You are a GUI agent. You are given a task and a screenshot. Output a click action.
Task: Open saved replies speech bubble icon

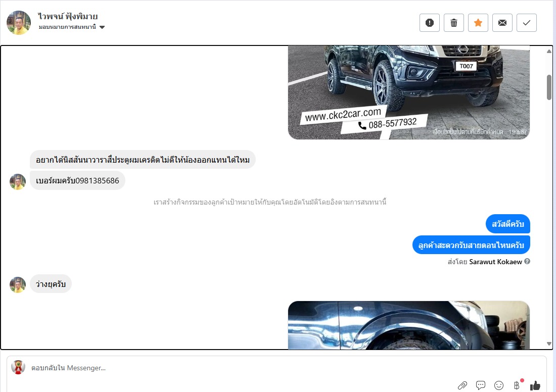coord(481,385)
